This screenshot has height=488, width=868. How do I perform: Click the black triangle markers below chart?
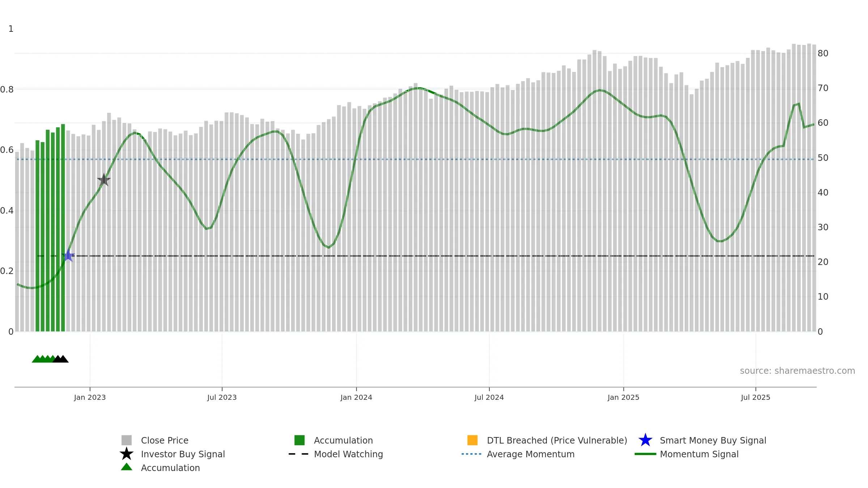tap(61, 359)
